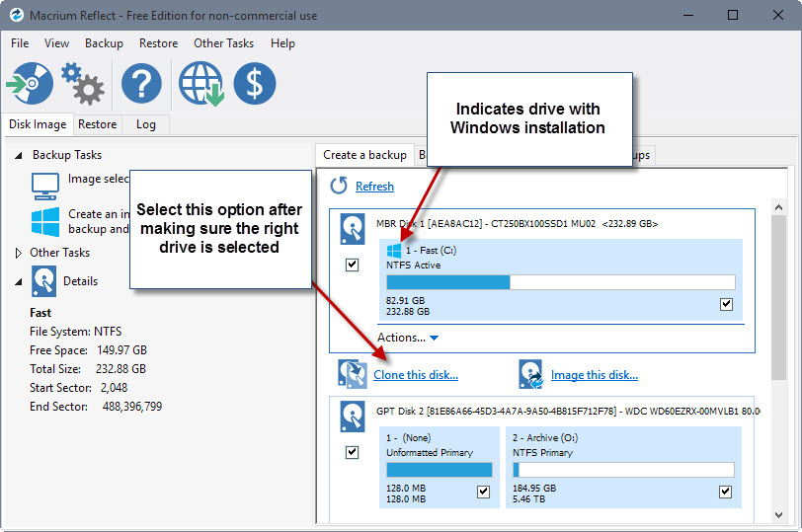Collapse the Backup Tasks section
Image resolution: width=802 pixels, height=532 pixels.
(19, 155)
